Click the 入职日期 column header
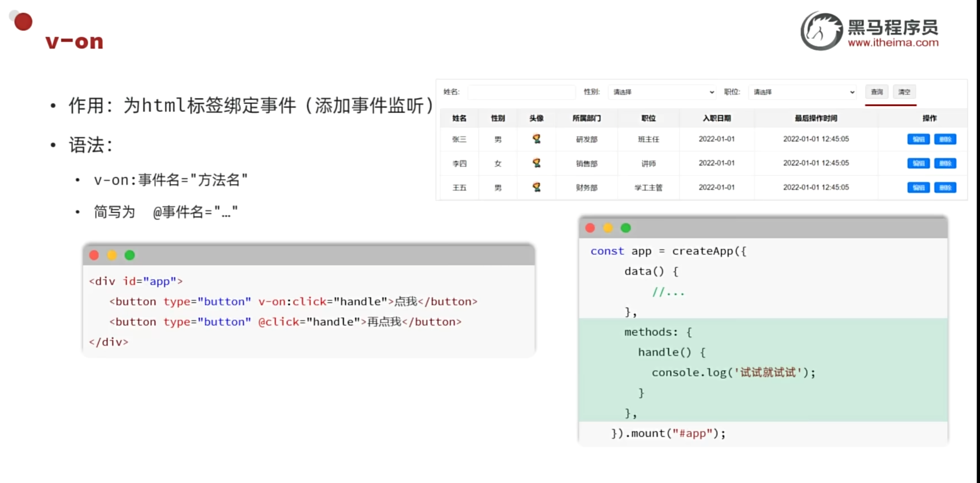980x483 pixels. click(716, 118)
